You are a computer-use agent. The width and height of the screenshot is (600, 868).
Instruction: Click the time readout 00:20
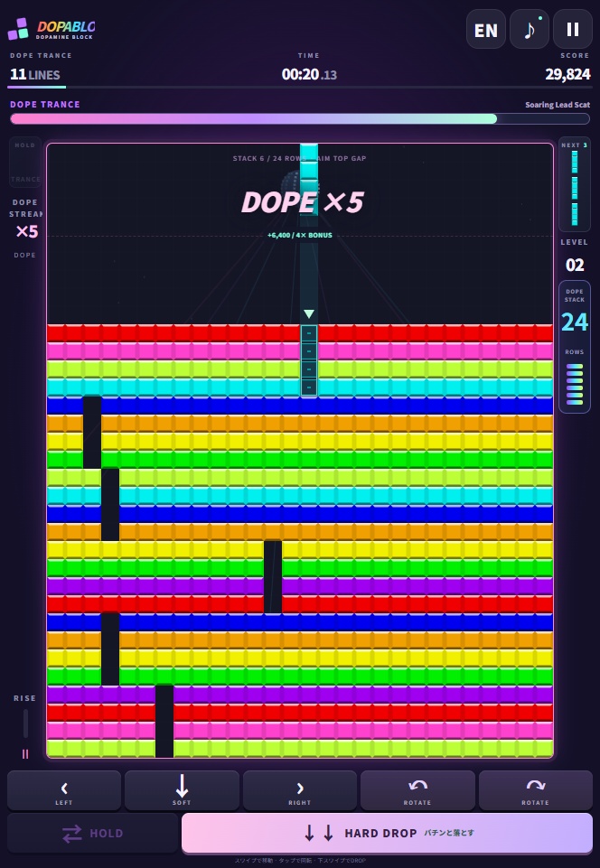(309, 74)
